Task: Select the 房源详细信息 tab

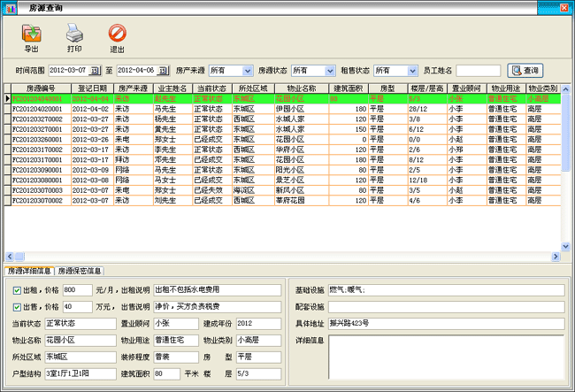Action: point(29,271)
